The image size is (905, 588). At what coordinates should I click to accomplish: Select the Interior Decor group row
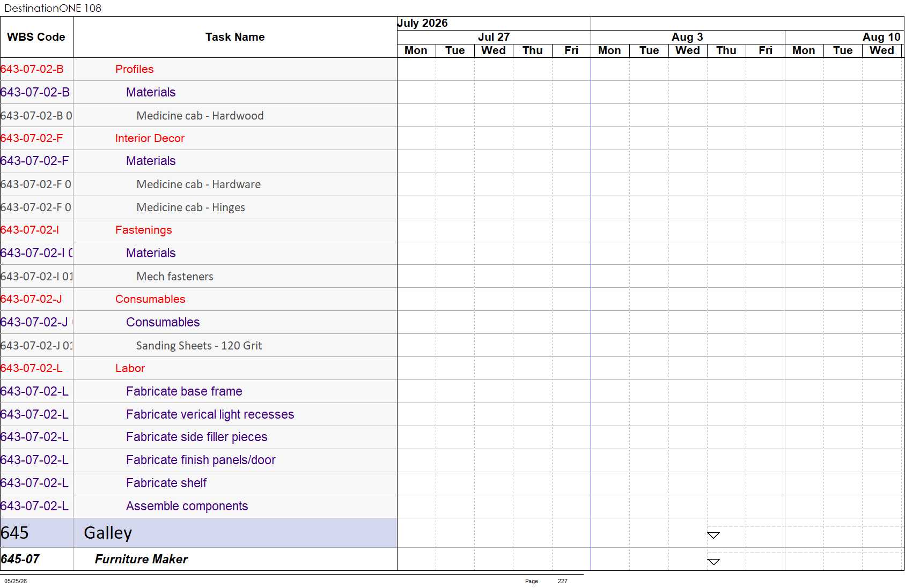198,138
